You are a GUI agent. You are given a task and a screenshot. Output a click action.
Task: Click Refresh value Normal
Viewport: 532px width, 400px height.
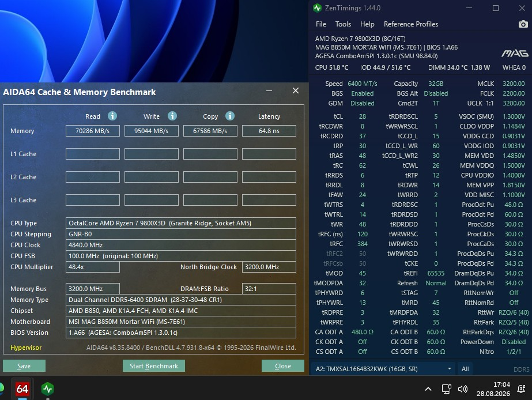point(436,284)
